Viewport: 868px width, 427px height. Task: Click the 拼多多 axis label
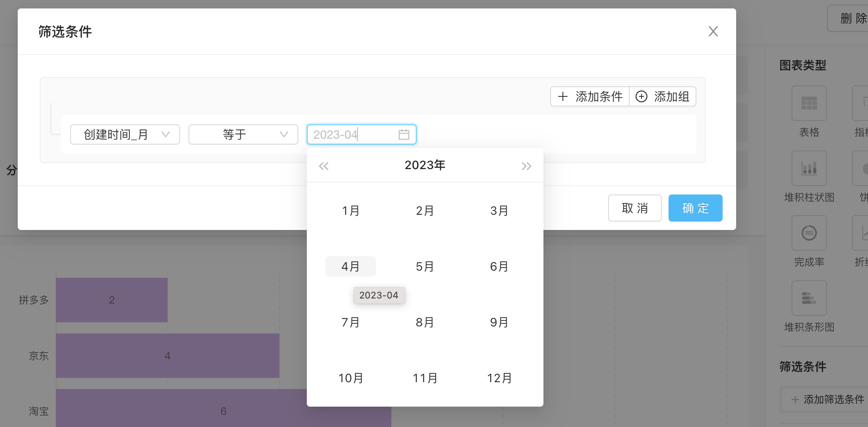[x=34, y=300]
